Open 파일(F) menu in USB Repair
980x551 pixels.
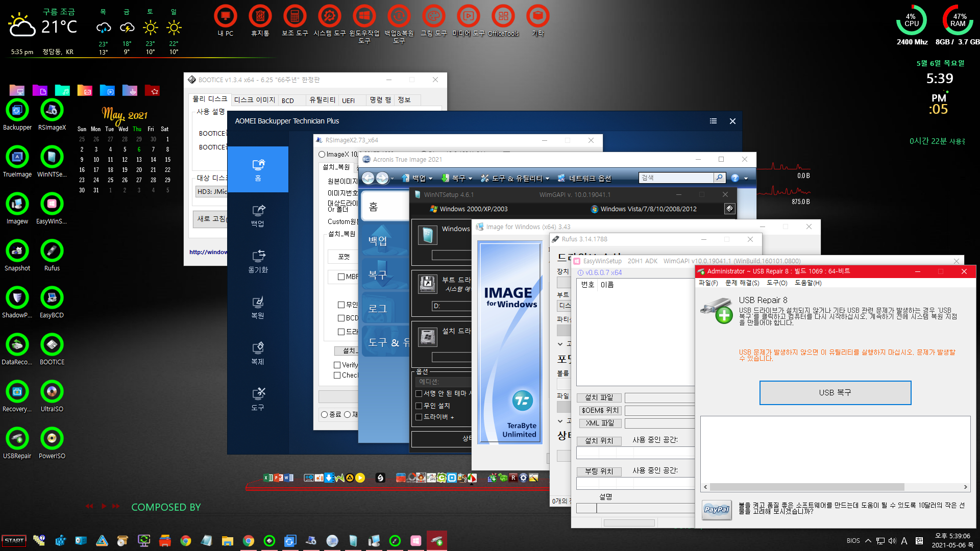tap(708, 283)
